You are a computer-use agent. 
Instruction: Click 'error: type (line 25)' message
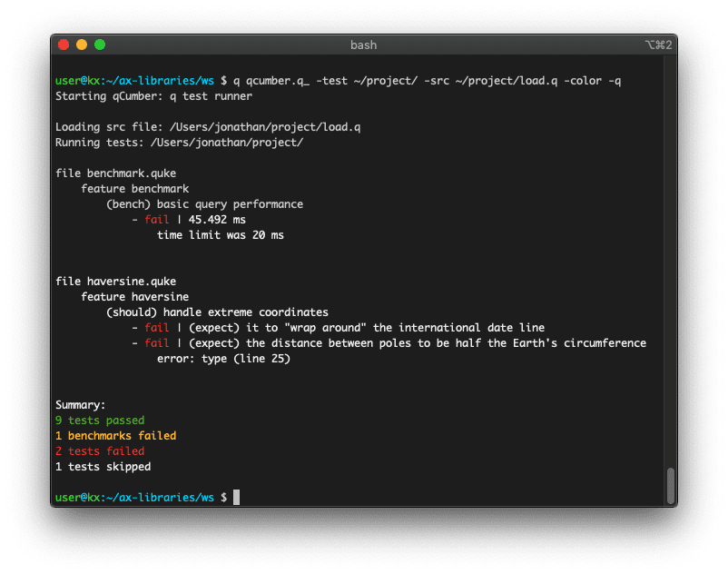(x=223, y=359)
